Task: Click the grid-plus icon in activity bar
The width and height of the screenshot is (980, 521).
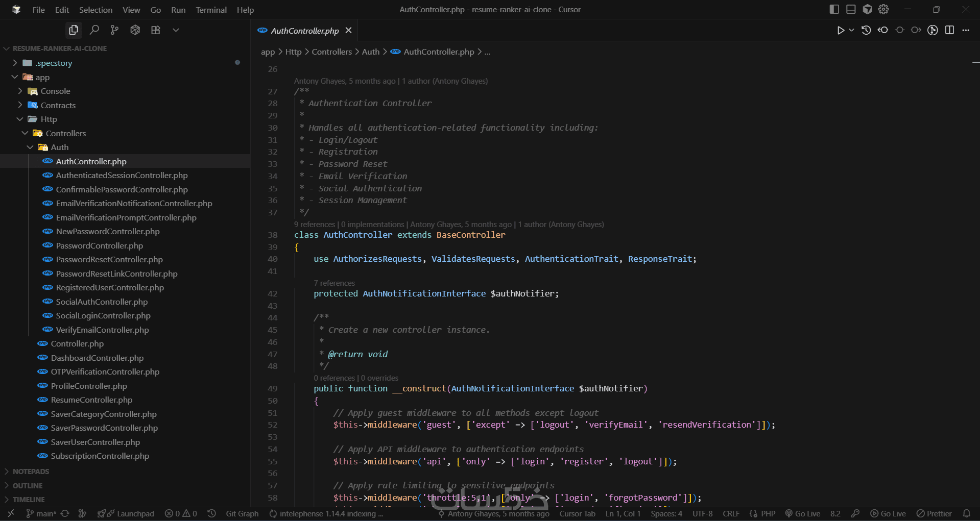Action: [156, 30]
